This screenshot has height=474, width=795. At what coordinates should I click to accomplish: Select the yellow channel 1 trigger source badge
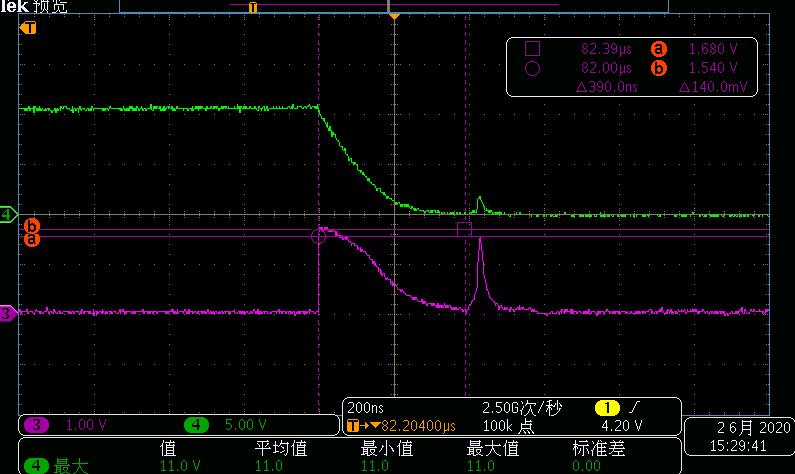(607, 408)
